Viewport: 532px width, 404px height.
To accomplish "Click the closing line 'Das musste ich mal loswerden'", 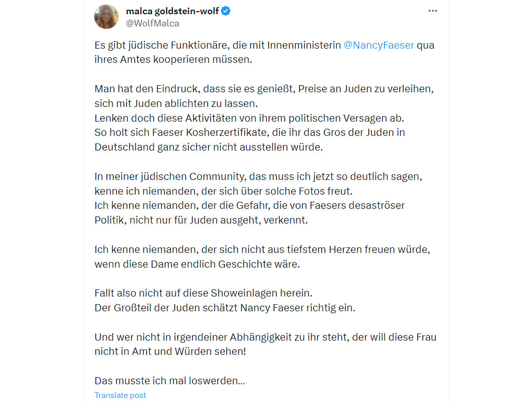I will [170, 381].
